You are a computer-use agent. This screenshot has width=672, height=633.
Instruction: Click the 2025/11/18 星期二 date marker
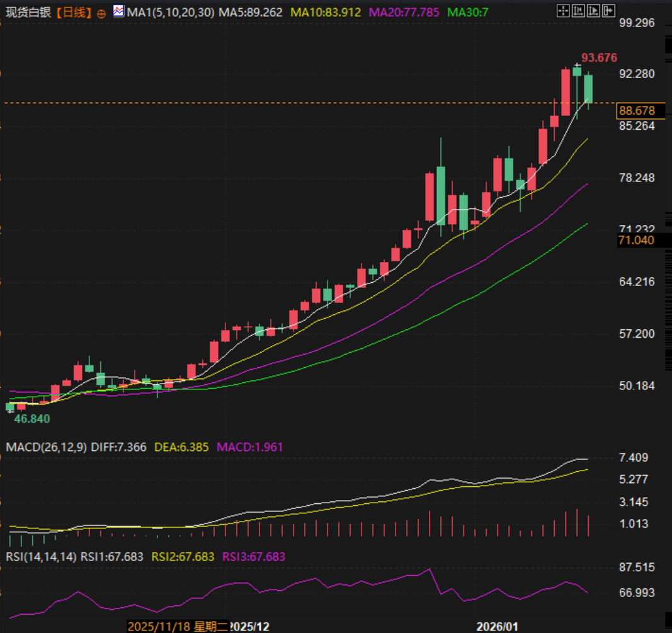(178, 626)
